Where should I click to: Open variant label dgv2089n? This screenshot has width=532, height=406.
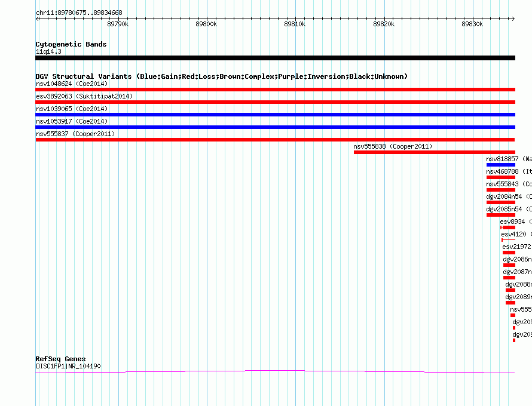tap(518, 297)
